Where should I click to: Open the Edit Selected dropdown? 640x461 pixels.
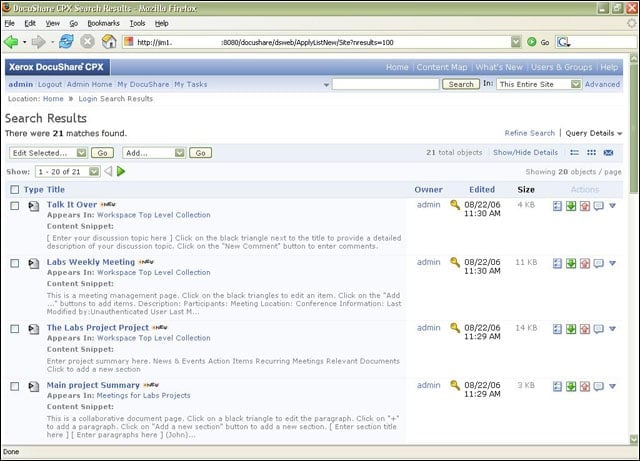tap(48, 153)
